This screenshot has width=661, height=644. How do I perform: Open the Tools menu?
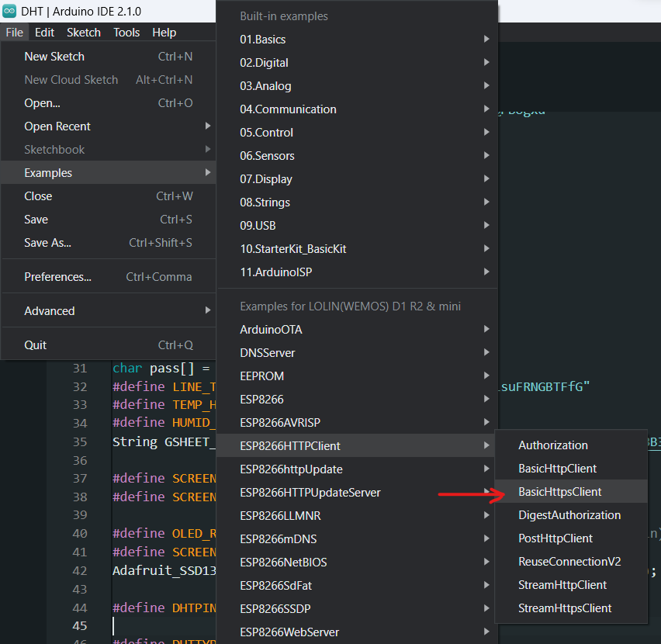(x=126, y=33)
